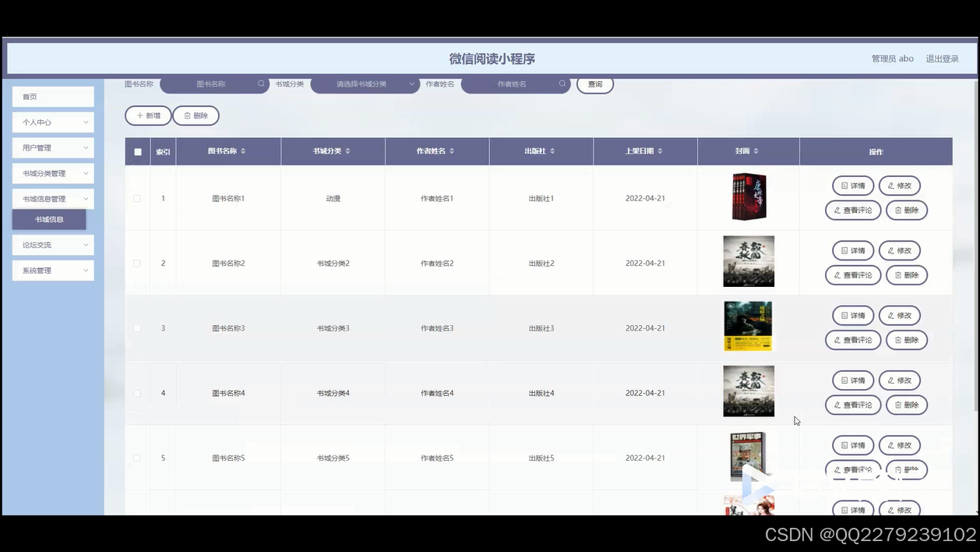980x552 pixels.
Task: Check the checkbox for 图书名称3 row
Action: [137, 328]
